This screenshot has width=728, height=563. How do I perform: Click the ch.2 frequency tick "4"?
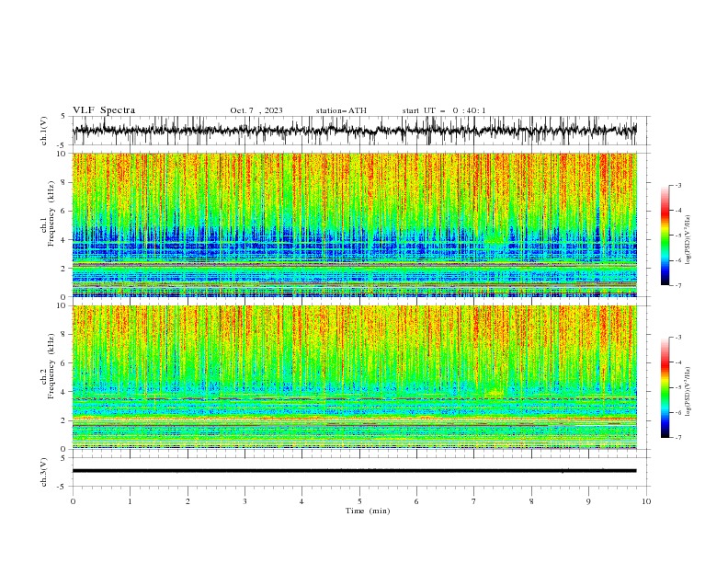64,392
